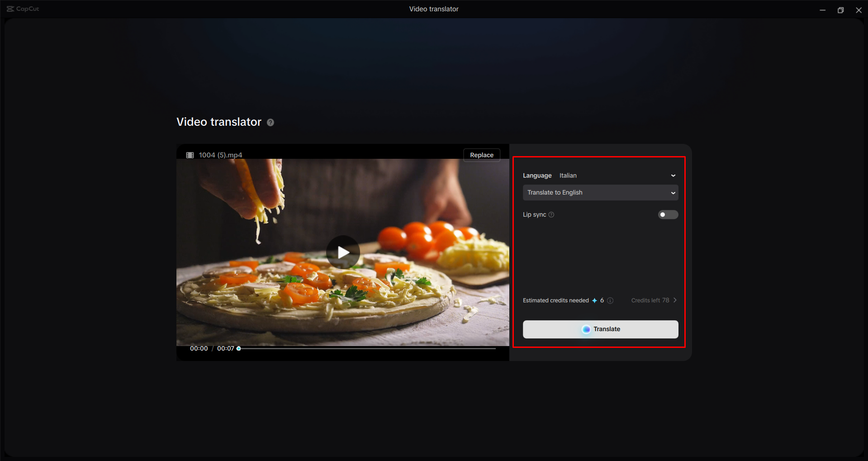
Task: Click the info icon next to estimated credits
Action: (x=610, y=300)
